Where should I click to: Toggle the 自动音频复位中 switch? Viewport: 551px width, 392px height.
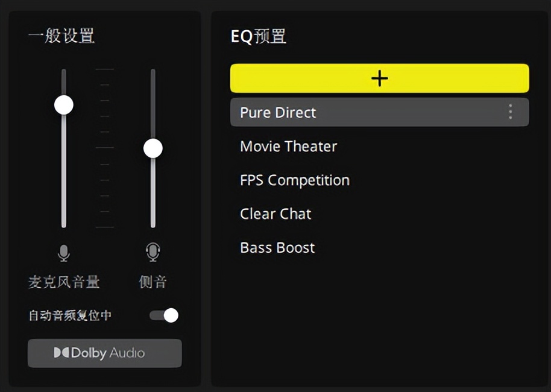click(x=164, y=315)
